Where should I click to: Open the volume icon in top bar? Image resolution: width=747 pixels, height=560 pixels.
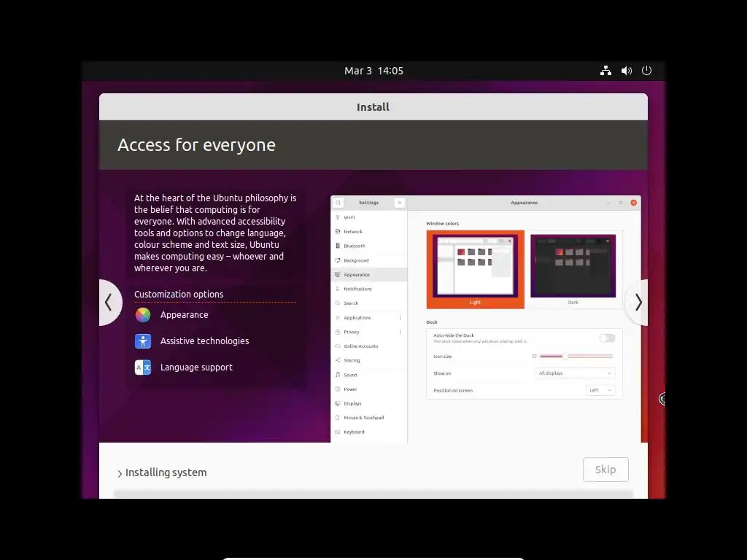point(627,71)
